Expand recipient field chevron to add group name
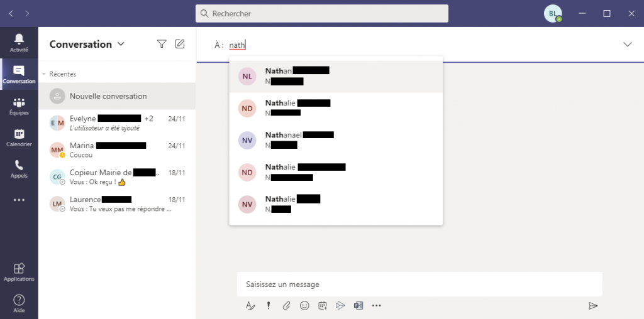 tap(628, 45)
